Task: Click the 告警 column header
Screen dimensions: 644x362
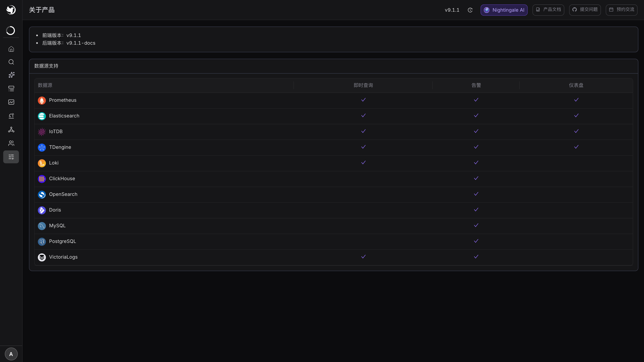Action: tap(476, 85)
